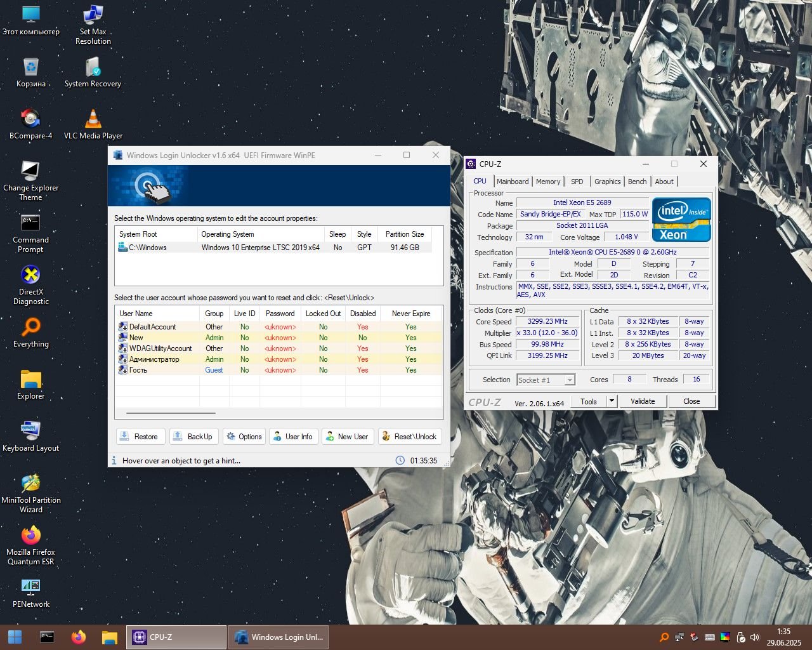Screen dimensions: 812x650
Task: Select the Администратор user account row
Action: [154, 359]
